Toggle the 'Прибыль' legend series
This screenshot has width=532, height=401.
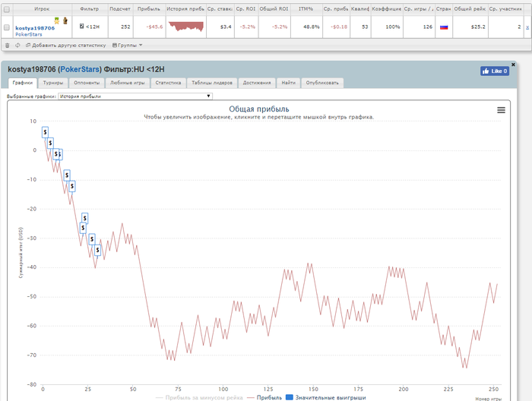264,398
